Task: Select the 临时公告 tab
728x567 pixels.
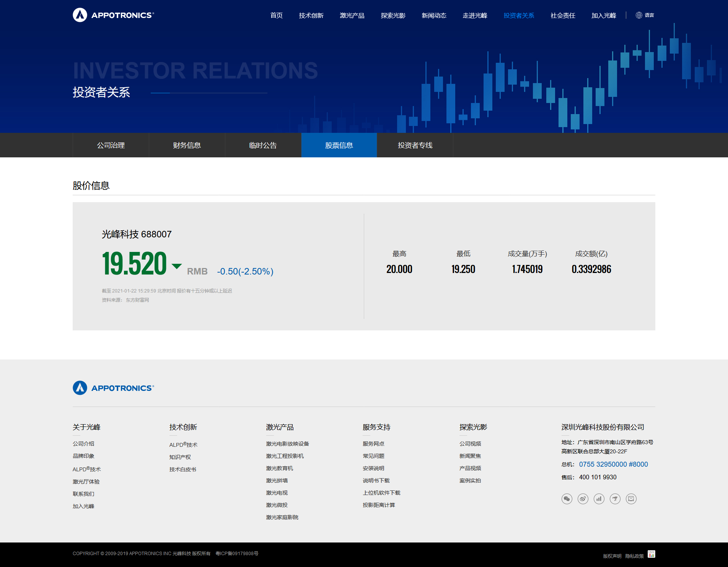Action: pos(263,145)
